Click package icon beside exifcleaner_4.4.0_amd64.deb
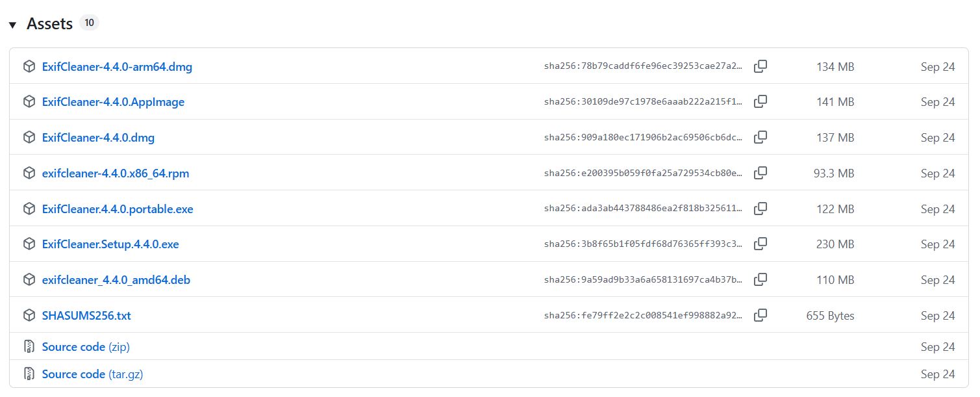This screenshot has height=397, width=980. pos(29,280)
